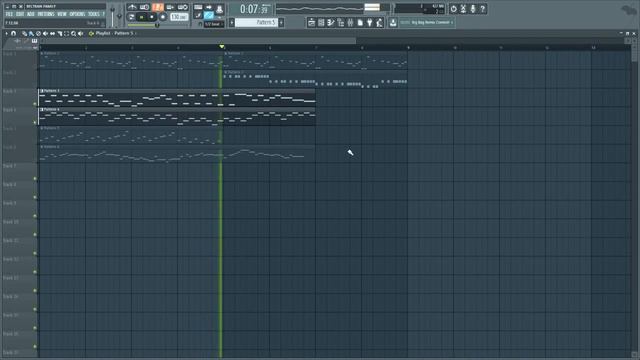Expand the Big Bag Home Content news arrow
This screenshot has height=360, width=640.
coord(452,22)
